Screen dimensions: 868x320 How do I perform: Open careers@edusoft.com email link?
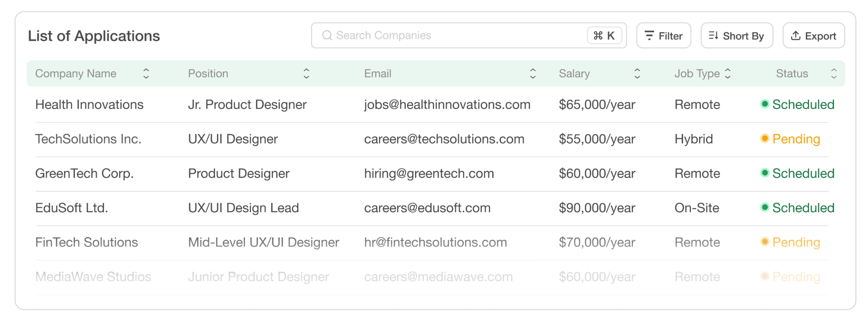[x=427, y=208]
